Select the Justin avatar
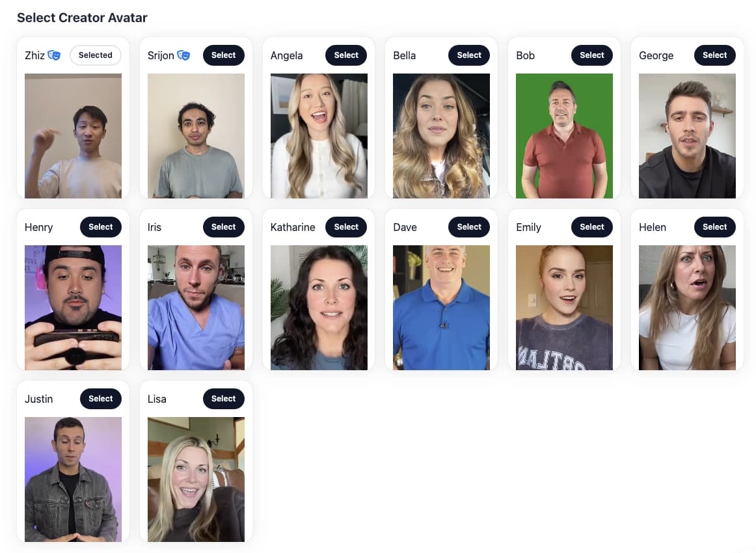Image resolution: width=756 pixels, height=553 pixels. pos(101,399)
